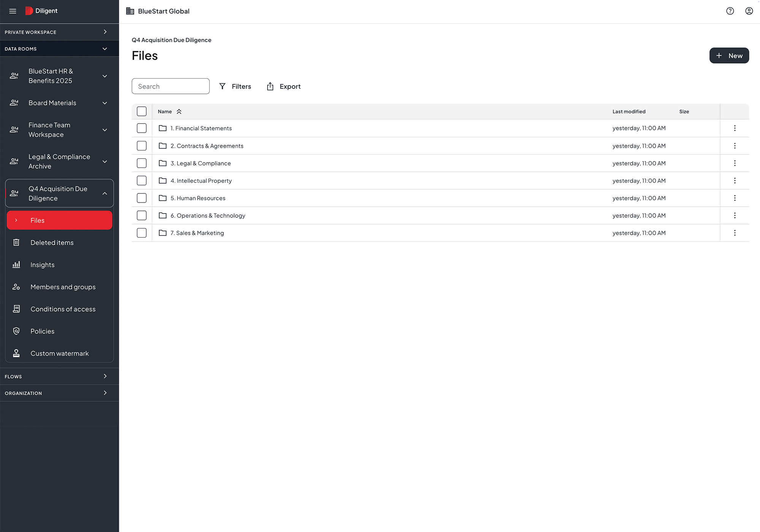Check the box for 5. Human Resources
This screenshot has width=760, height=532.
pyautogui.click(x=142, y=198)
